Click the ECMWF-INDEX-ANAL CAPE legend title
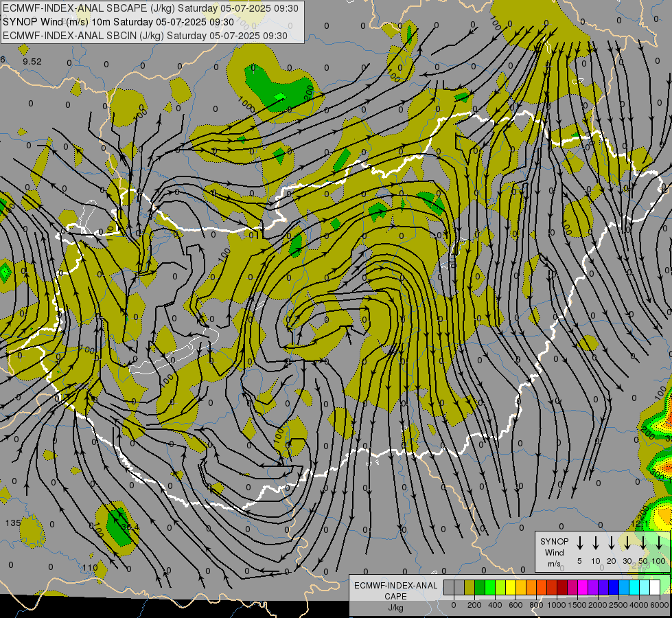The height and width of the screenshot is (618, 672). coord(395,591)
